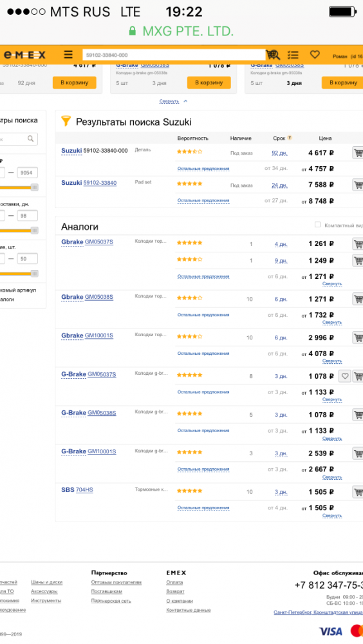Click the search field with 59102-33840-000

tap(174, 55)
